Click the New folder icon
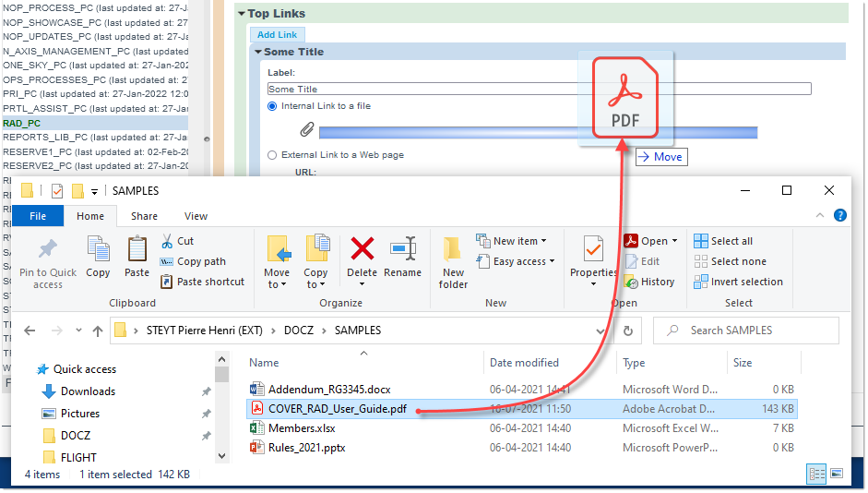The height and width of the screenshot is (493, 868). click(453, 249)
